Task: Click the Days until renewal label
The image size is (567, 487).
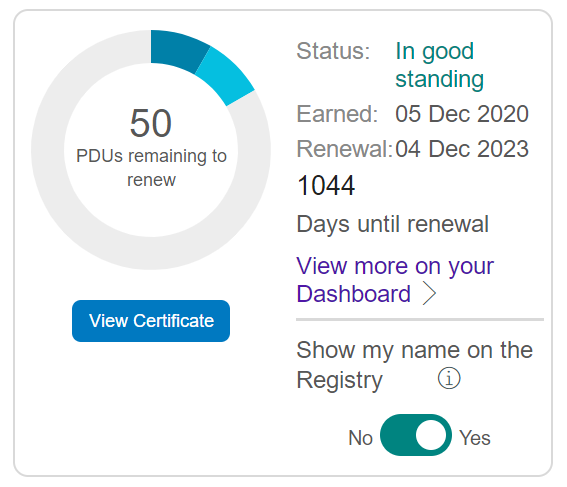Action: [x=393, y=224]
